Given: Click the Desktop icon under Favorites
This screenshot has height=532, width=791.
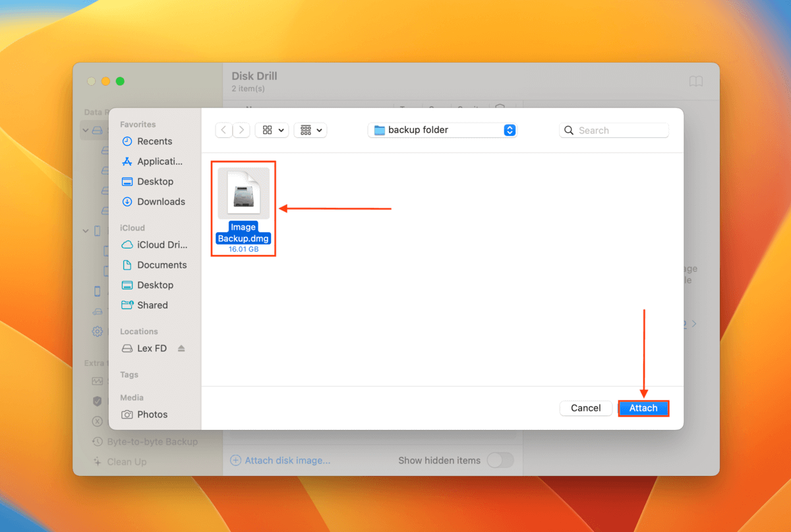Looking at the screenshot, I should [x=127, y=181].
